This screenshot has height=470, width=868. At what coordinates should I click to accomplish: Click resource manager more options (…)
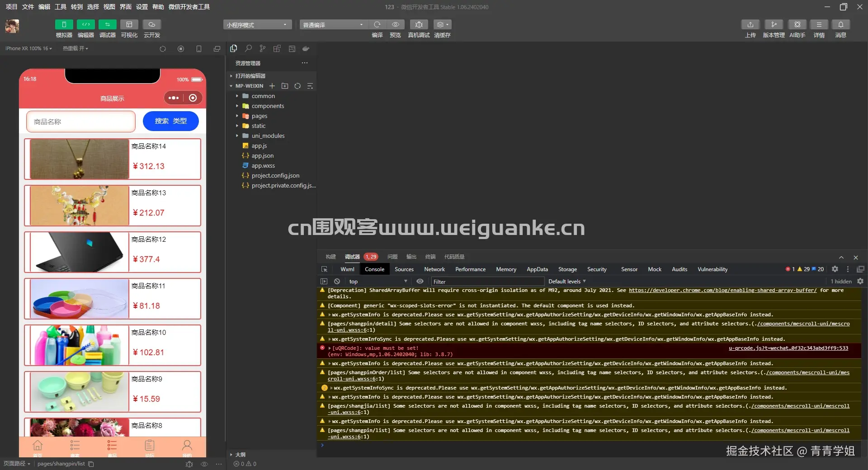(x=305, y=63)
